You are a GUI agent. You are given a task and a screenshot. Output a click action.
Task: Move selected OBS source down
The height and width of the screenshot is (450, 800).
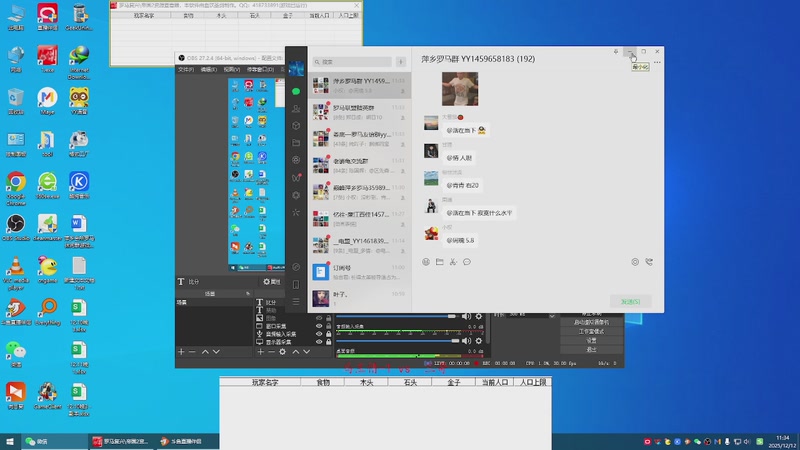(307, 352)
